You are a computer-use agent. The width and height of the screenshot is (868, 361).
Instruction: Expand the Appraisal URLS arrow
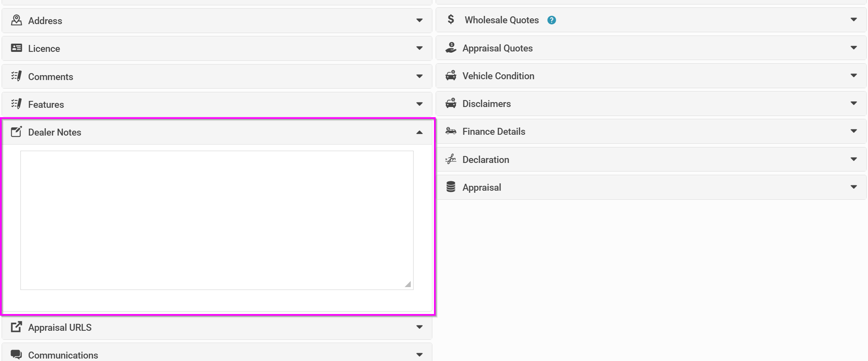coord(419,327)
